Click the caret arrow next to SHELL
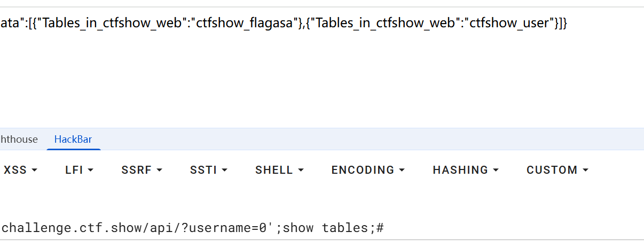 point(301,171)
